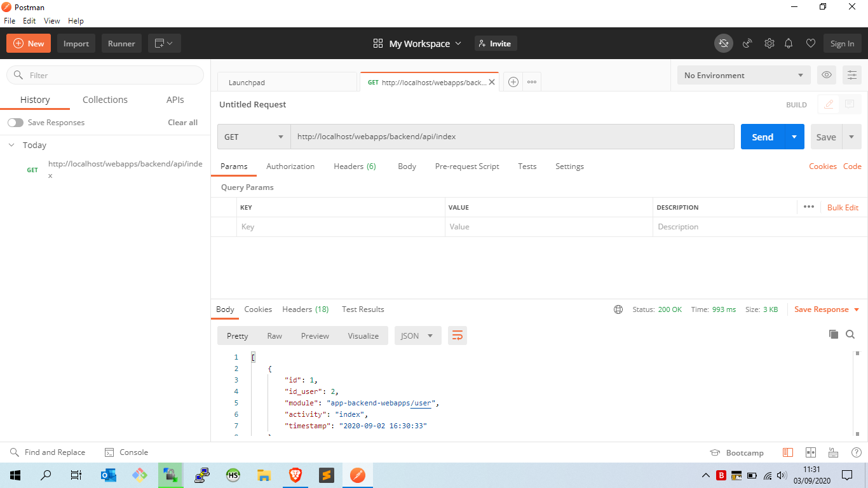Screen dimensions: 868x488
Task: Send the request
Action: point(763,137)
